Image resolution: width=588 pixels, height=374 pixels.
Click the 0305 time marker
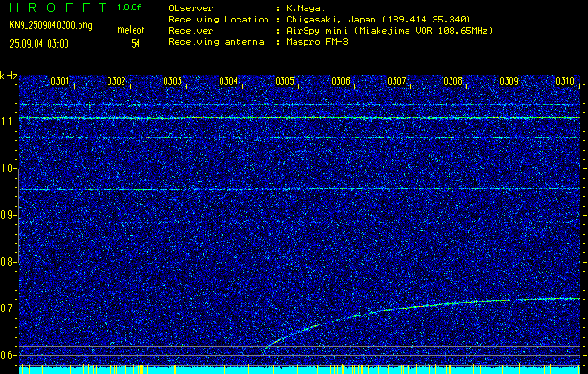click(284, 81)
